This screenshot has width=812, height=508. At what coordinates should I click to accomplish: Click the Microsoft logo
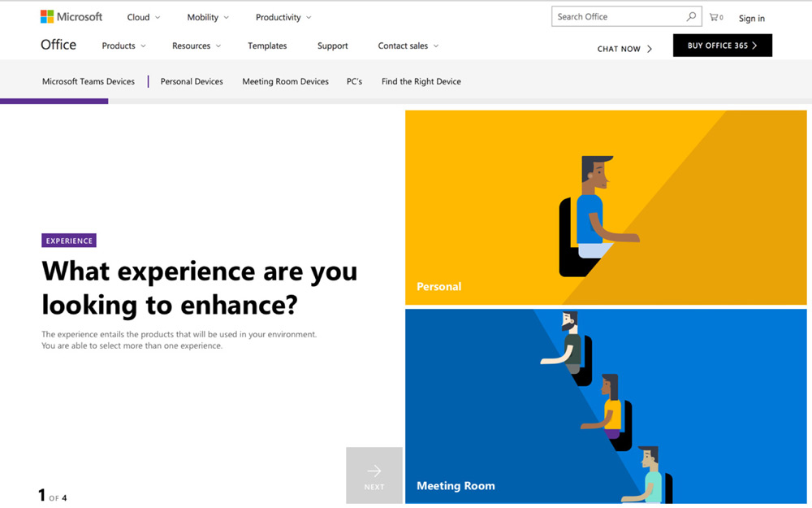click(x=71, y=17)
